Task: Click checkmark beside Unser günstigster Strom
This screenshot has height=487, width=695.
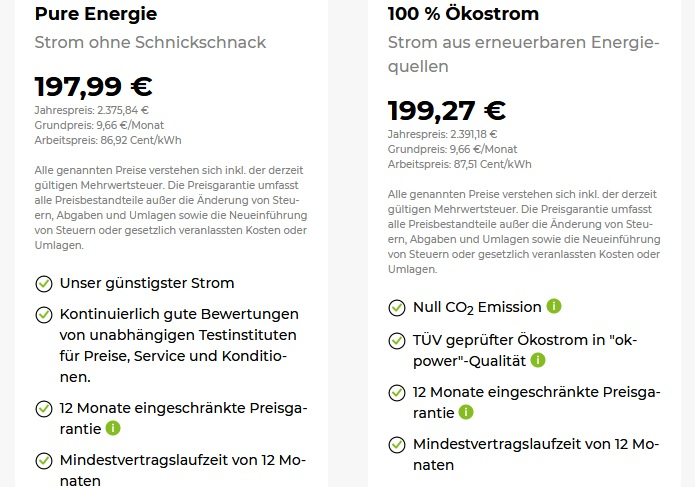Action: (44, 283)
